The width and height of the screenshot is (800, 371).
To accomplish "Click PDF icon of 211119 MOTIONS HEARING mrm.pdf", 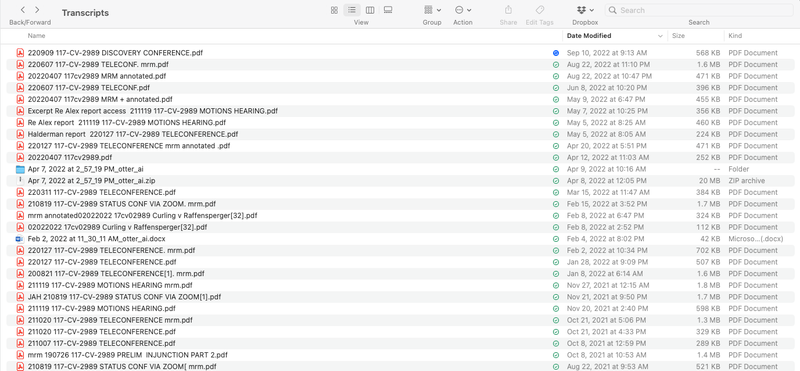I will click(x=20, y=285).
